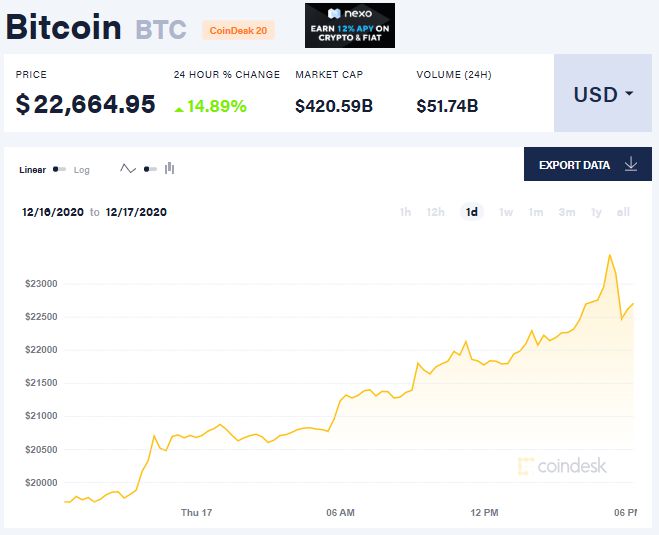
Task: Select the 1w time range tab
Action: pos(506,212)
